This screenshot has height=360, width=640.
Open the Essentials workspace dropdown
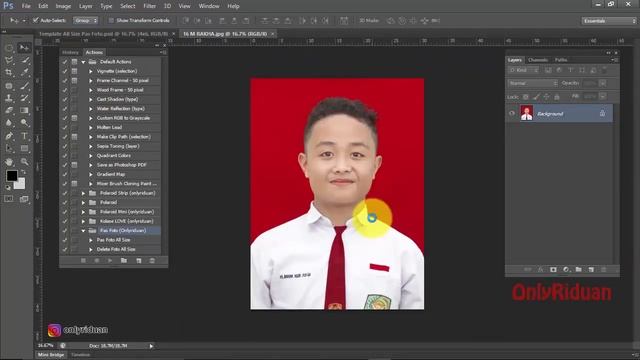point(609,21)
